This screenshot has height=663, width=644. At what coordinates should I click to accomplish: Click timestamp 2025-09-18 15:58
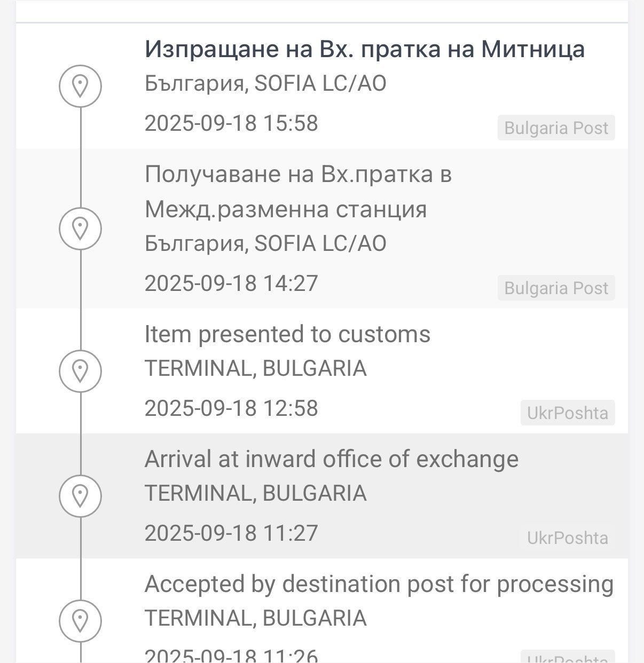(231, 123)
